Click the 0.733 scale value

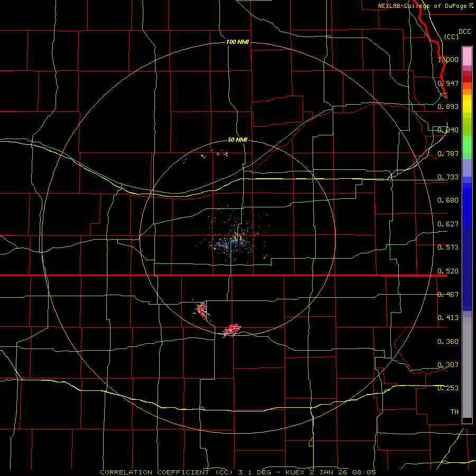pos(448,177)
